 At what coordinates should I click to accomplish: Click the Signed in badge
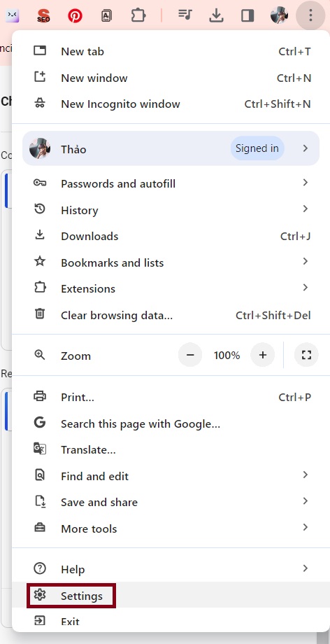(x=257, y=148)
